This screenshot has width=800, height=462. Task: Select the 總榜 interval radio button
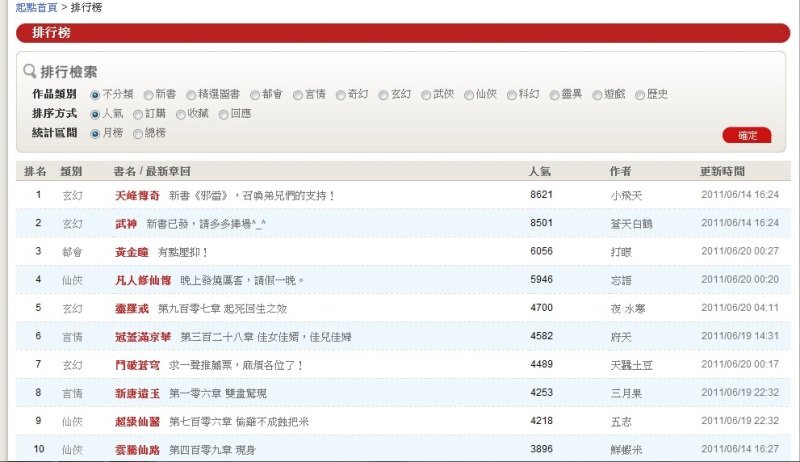tap(138, 134)
